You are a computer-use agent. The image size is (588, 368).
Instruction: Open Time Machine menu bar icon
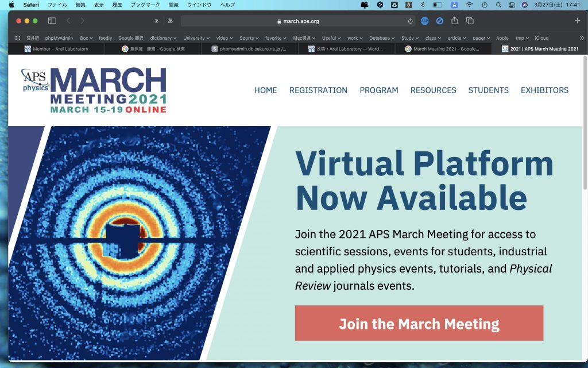[x=485, y=5]
